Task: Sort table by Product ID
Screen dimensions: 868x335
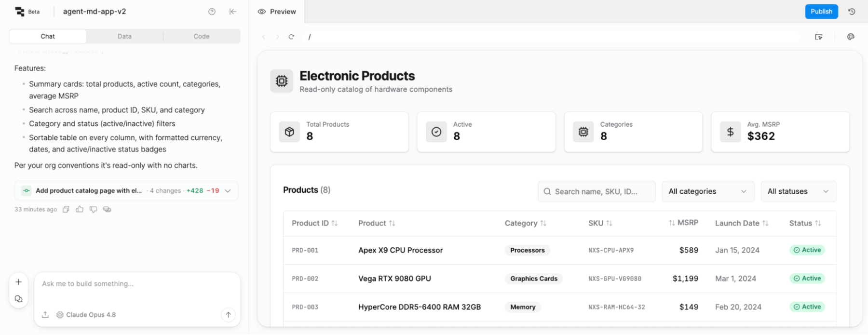Action: (314, 223)
